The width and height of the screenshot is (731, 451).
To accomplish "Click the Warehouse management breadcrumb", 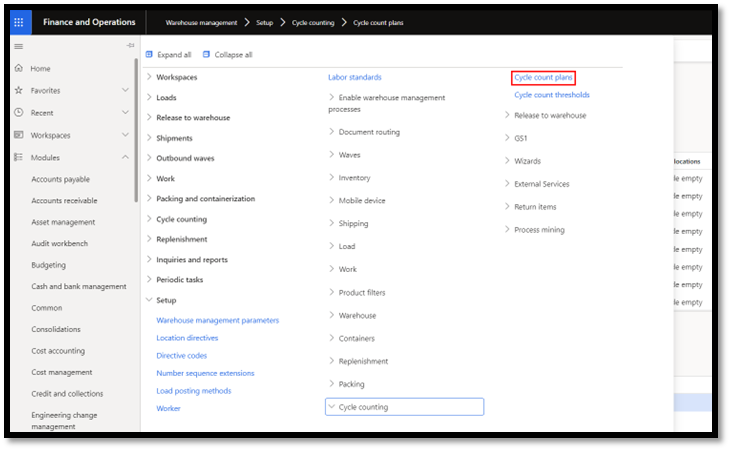I will tap(201, 21).
